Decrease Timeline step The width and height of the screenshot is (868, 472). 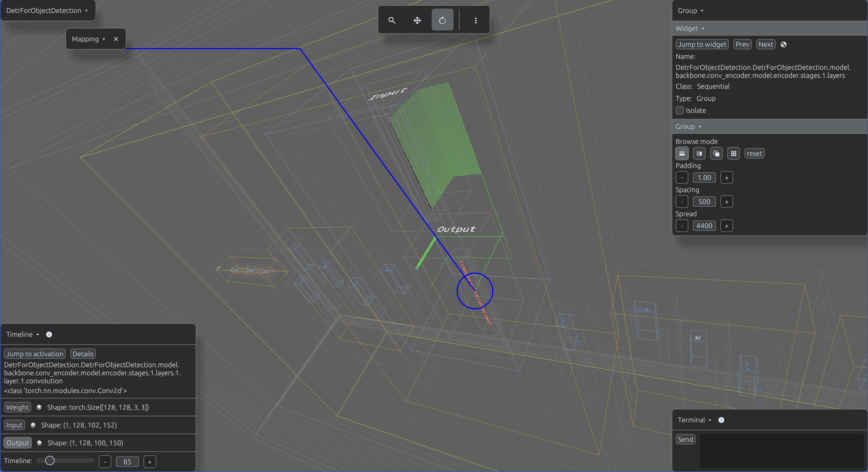click(x=105, y=462)
